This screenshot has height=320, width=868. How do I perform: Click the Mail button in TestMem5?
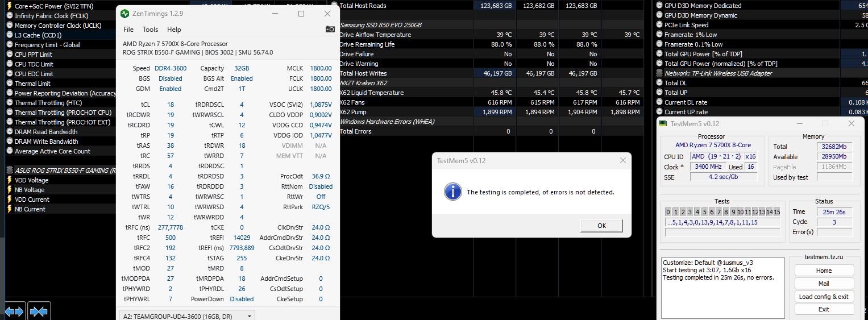click(x=824, y=284)
